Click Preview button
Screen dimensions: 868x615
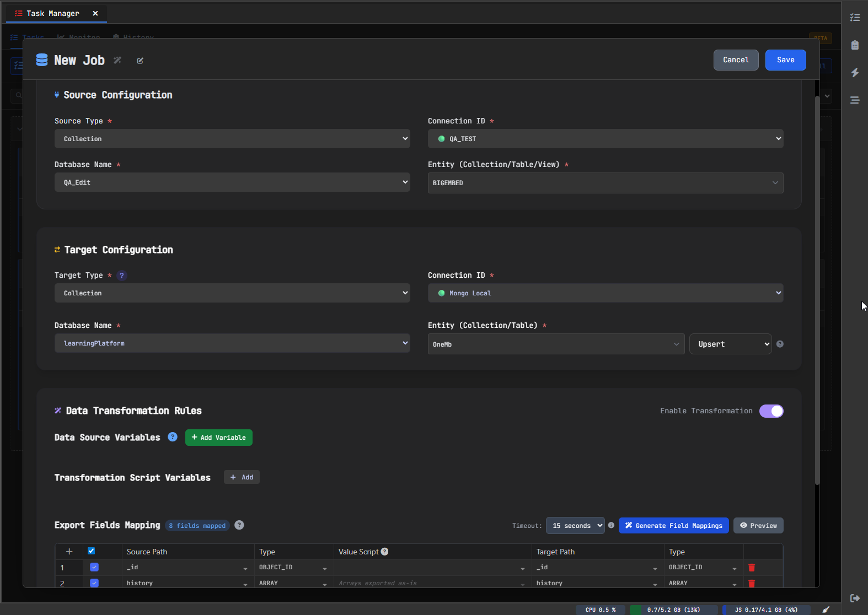(x=758, y=526)
